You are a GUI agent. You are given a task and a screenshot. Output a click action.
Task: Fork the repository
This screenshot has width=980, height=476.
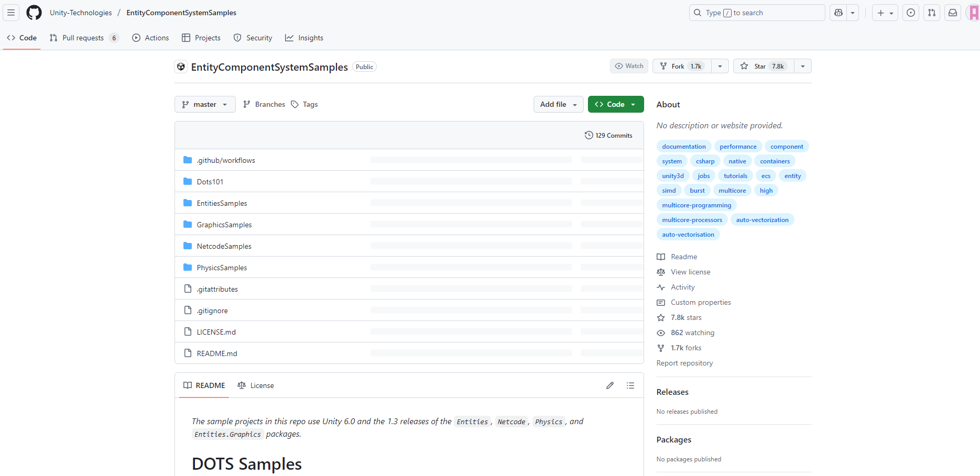tap(682, 66)
